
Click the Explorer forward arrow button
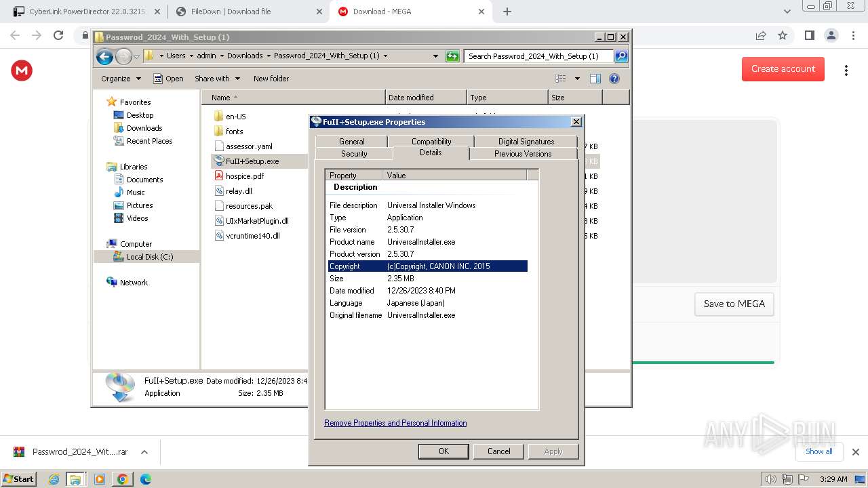click(123, 56)
